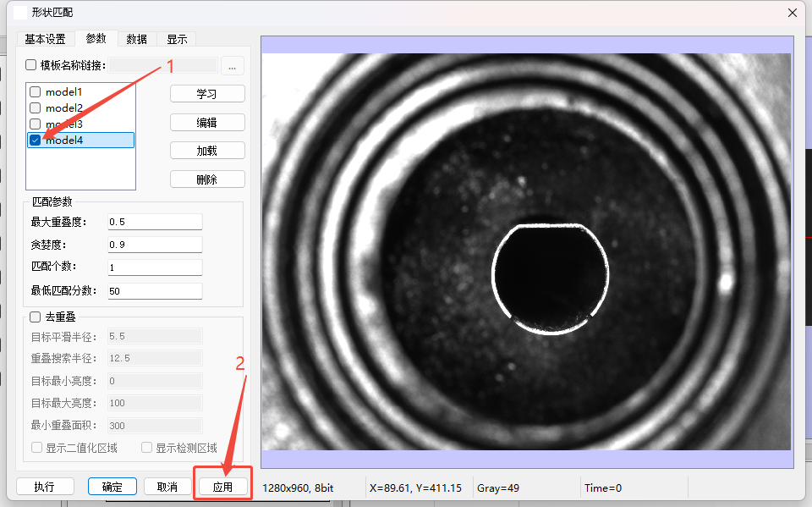Click the 学习 button
The image size is (812, 507).
[x=207, y=94]
